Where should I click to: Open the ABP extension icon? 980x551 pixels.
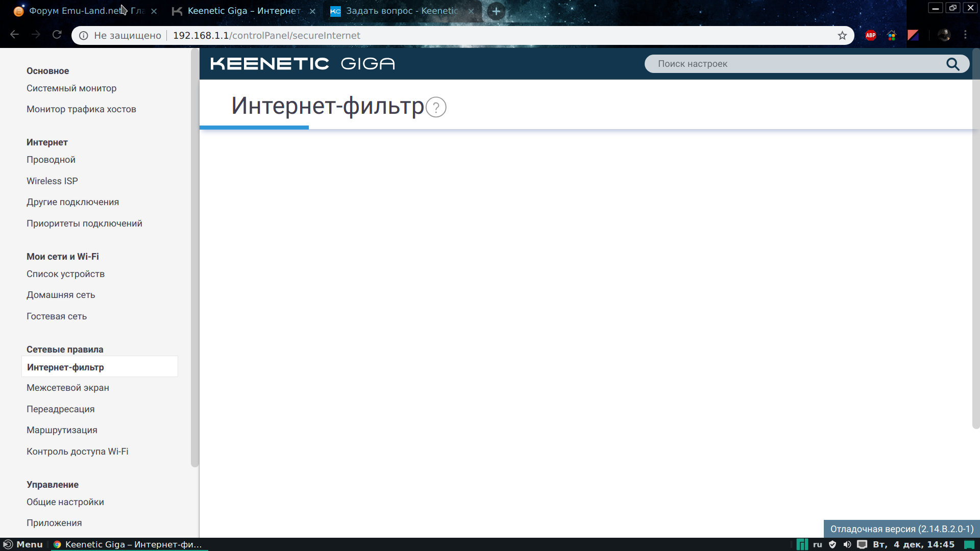[x=871, y=35]
